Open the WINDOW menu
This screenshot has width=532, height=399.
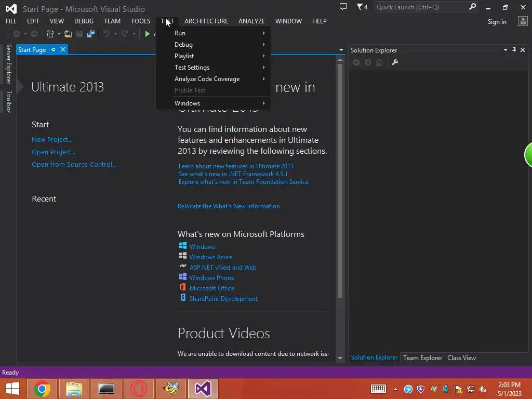tap(288, 21)
